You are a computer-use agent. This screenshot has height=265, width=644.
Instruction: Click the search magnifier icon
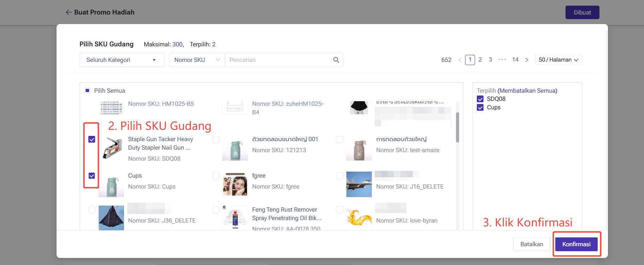[x=336, y=60]
